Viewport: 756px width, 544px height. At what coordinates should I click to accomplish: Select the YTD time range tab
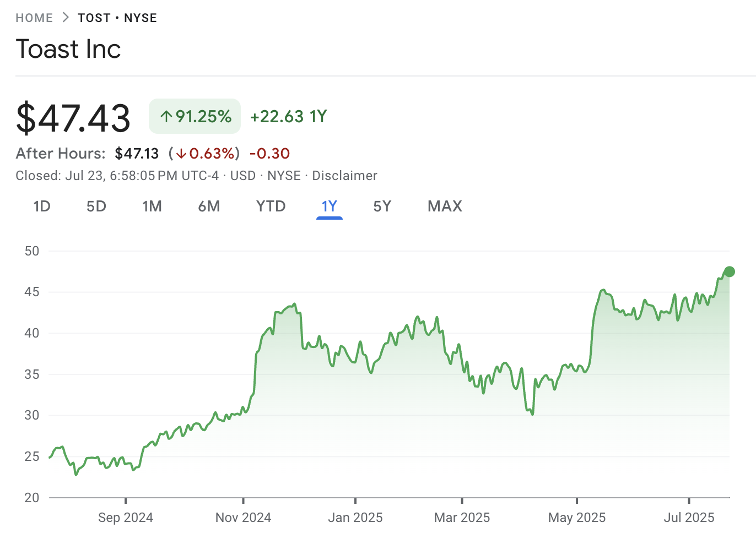coord(271,206)
